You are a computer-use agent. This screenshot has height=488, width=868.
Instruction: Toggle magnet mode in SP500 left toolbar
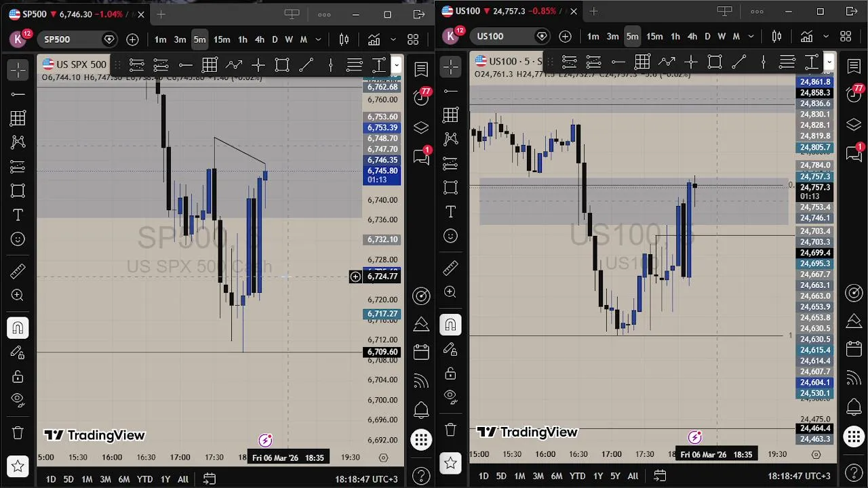point(18,328)
